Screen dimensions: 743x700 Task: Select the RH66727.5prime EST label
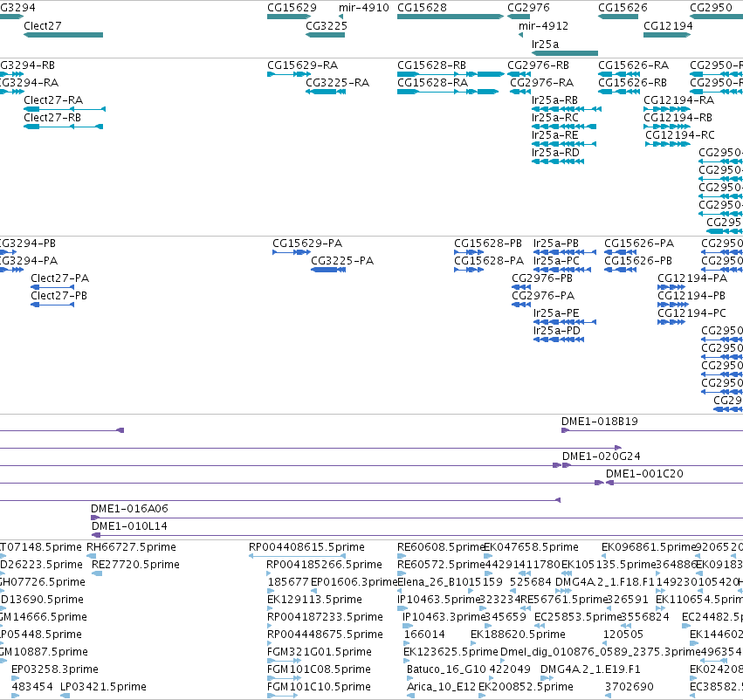[x=131, y=547]
